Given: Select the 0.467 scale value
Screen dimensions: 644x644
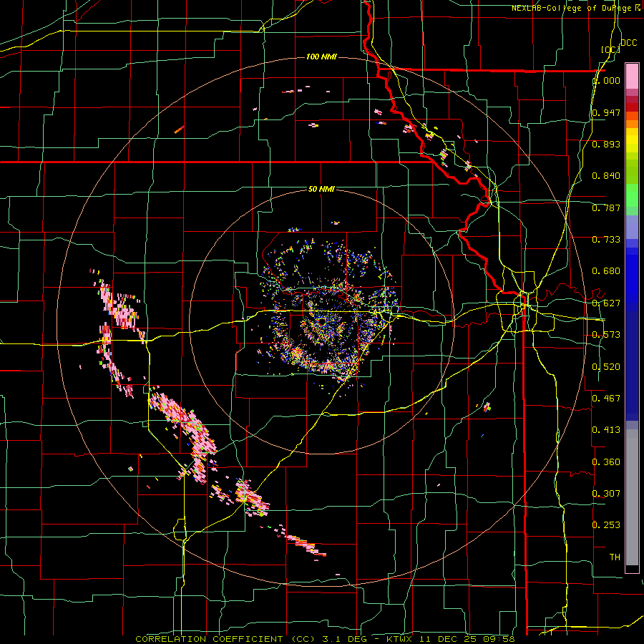Looking at the screenshot, I should coord(606,398).
